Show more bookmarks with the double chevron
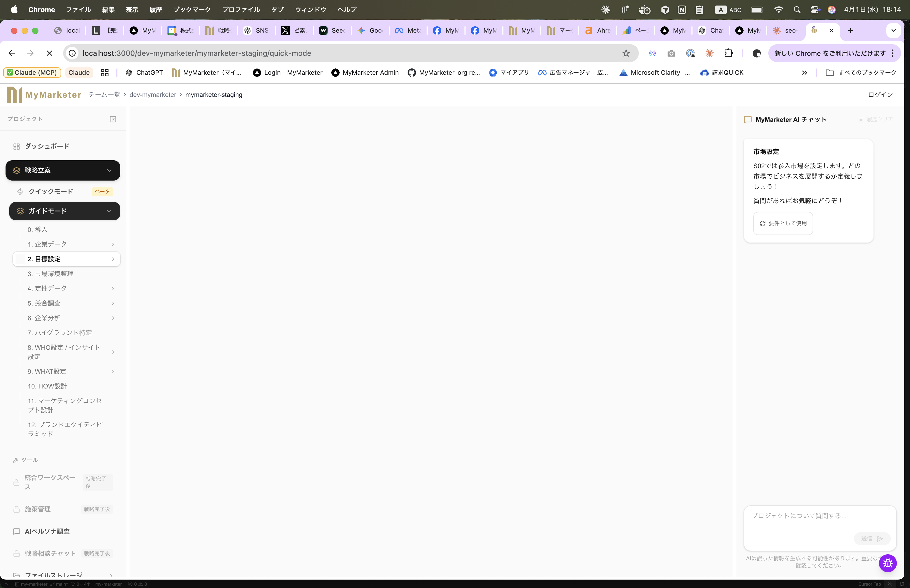910x588 pixels. [x=804, y=73]
